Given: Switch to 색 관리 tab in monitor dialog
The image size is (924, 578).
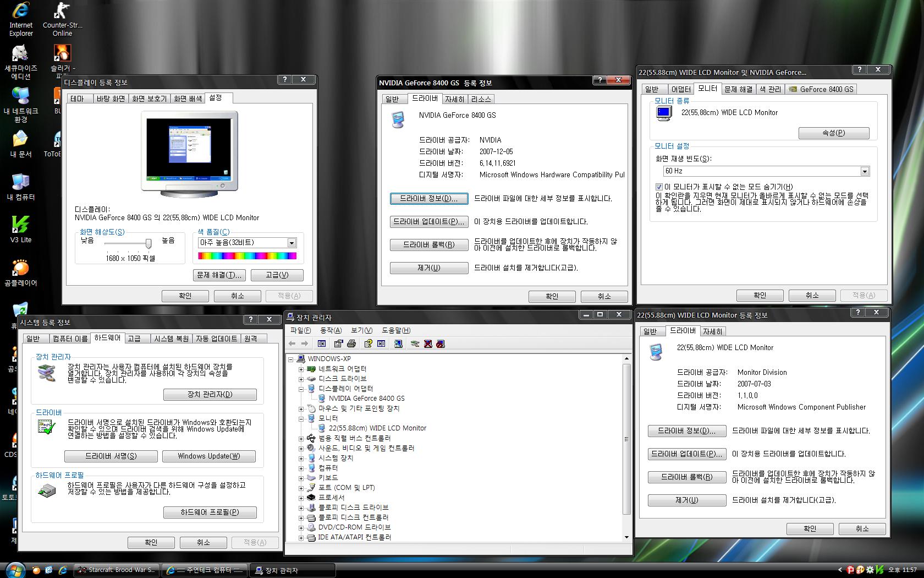Looking at the screenshot, I should click(770, 89).
